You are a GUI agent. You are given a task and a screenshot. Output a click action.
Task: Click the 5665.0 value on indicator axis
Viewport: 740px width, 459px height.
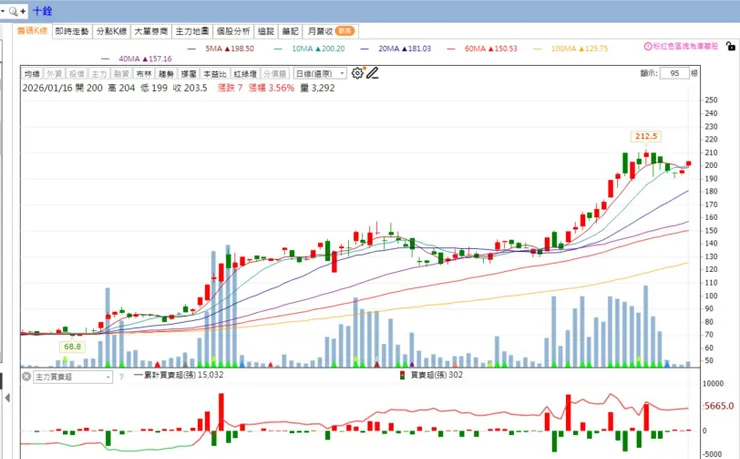point(719,406)
